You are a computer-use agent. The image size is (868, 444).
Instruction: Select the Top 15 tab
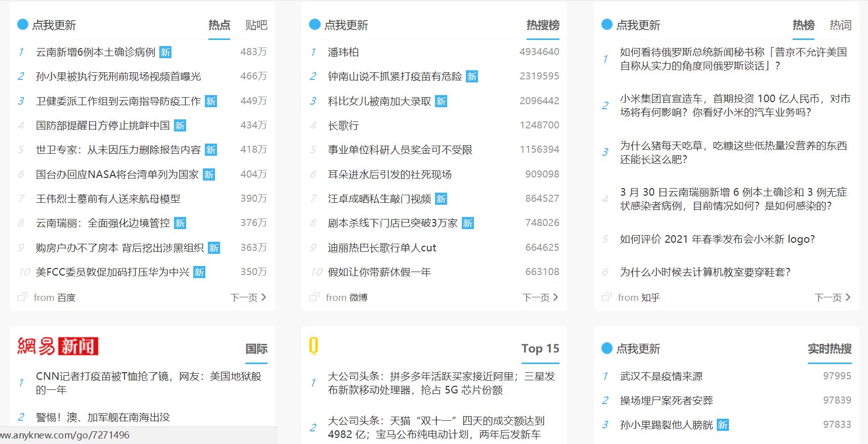(x=540, y=349)
